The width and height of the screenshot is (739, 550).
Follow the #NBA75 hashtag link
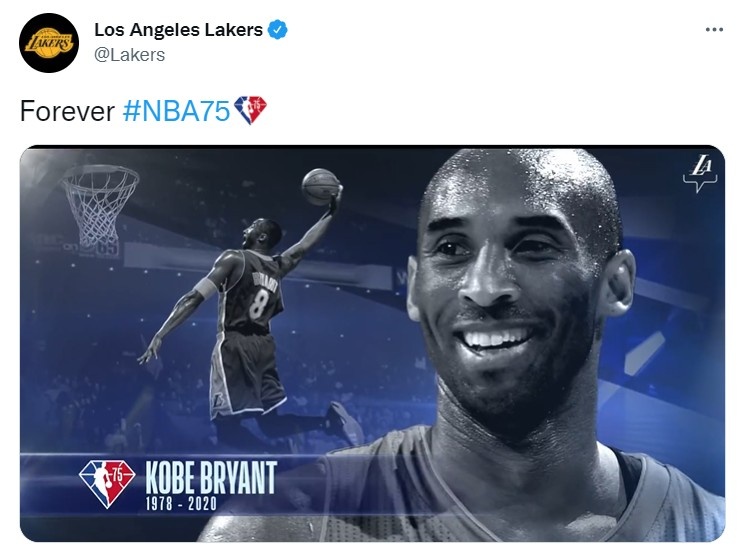coord(176,111)
